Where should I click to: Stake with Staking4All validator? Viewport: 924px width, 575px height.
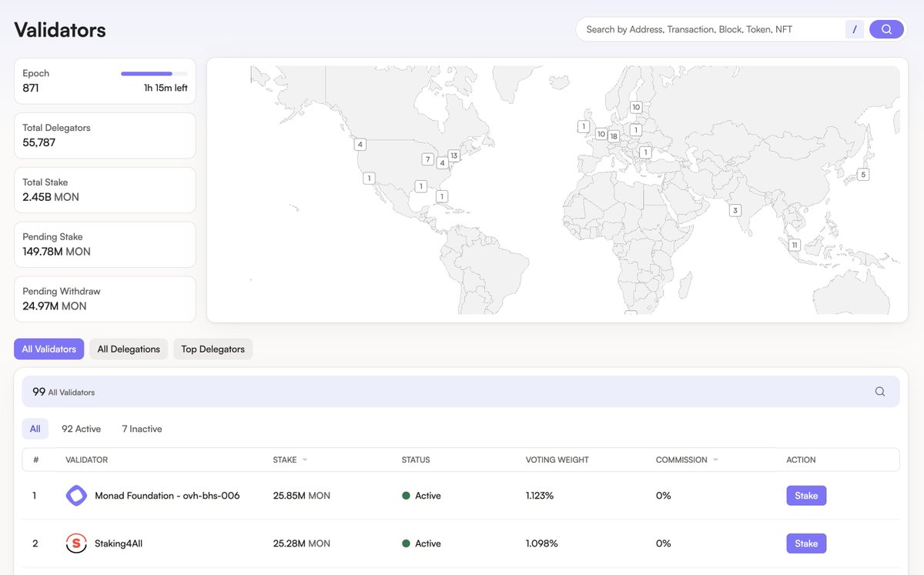click(806, 543)
